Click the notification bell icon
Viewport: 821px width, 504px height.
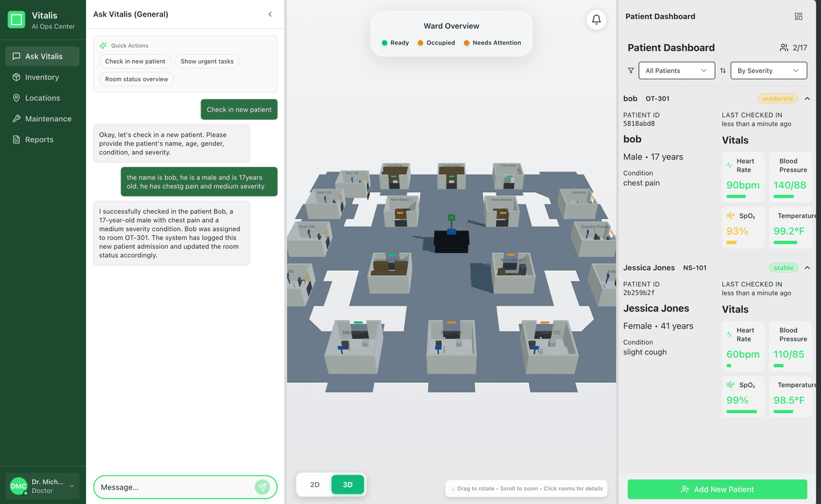click(597, 20)
